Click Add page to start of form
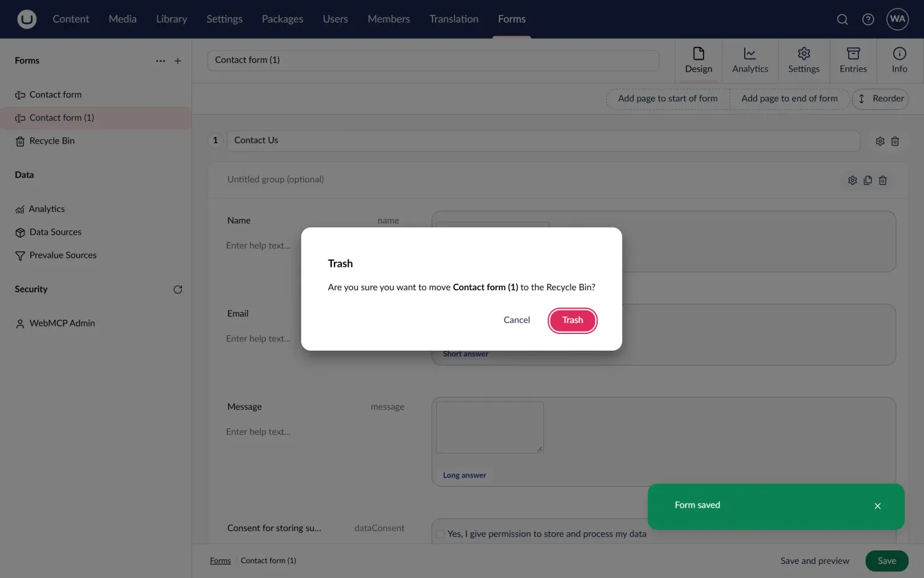 click(668, 99)
